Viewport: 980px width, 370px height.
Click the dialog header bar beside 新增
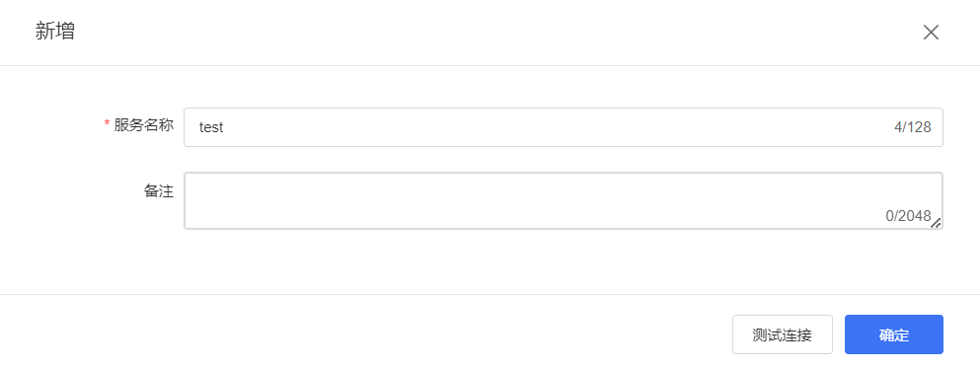click(490, 33)
